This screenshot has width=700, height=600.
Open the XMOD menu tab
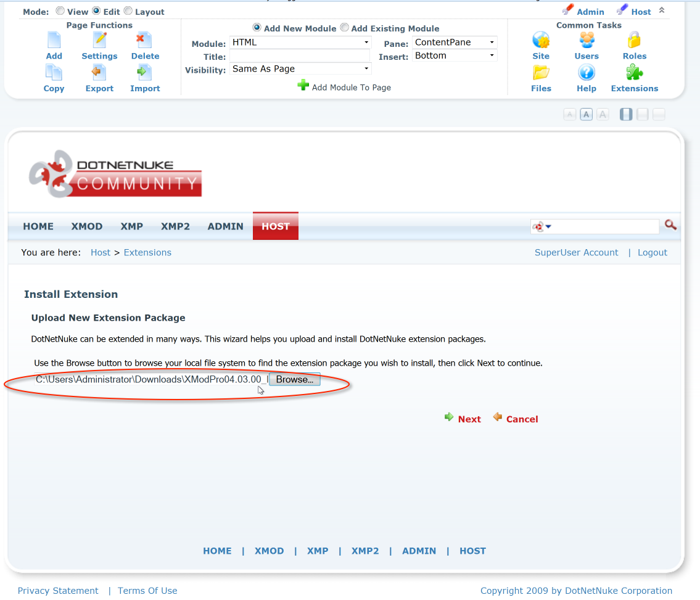[87, 226]
